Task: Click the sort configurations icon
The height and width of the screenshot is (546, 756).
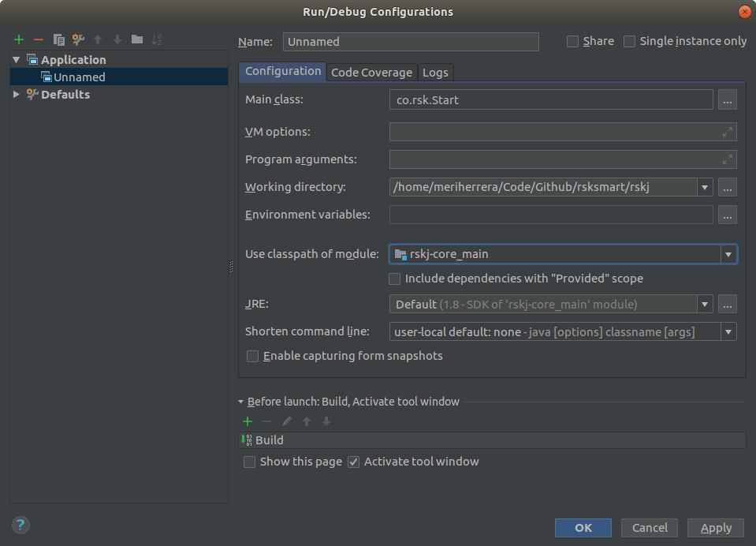Action: coord(157,39)
